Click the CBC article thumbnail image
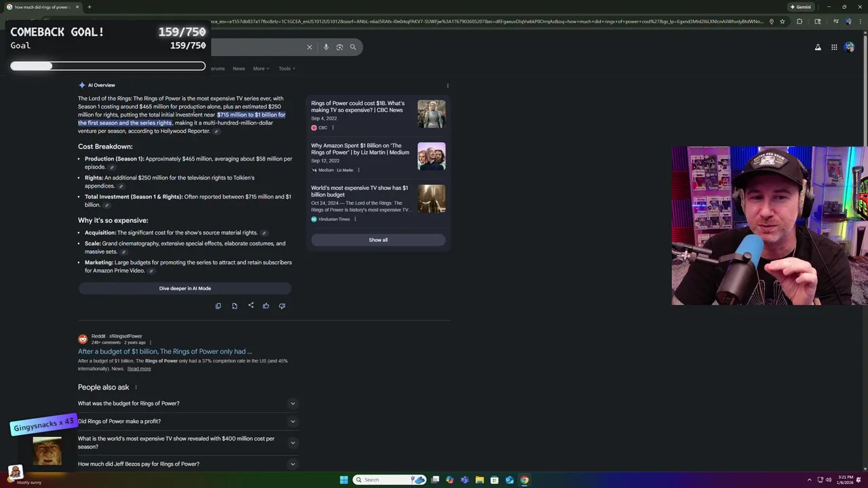Screen dimensions: 868x488 click(431, 114)
